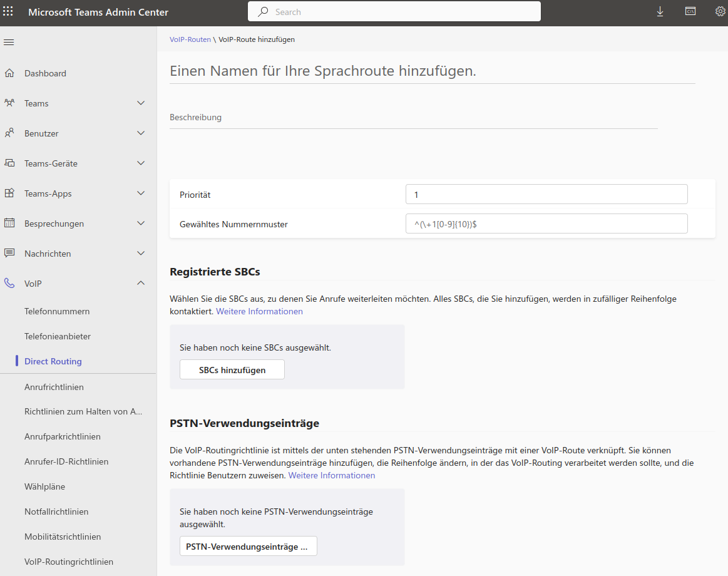The height and width of the screenshot is (576, 728).
Task: Expand the Benutzer menu chevron
Action: pyautogui.click(x=141, y=133)
